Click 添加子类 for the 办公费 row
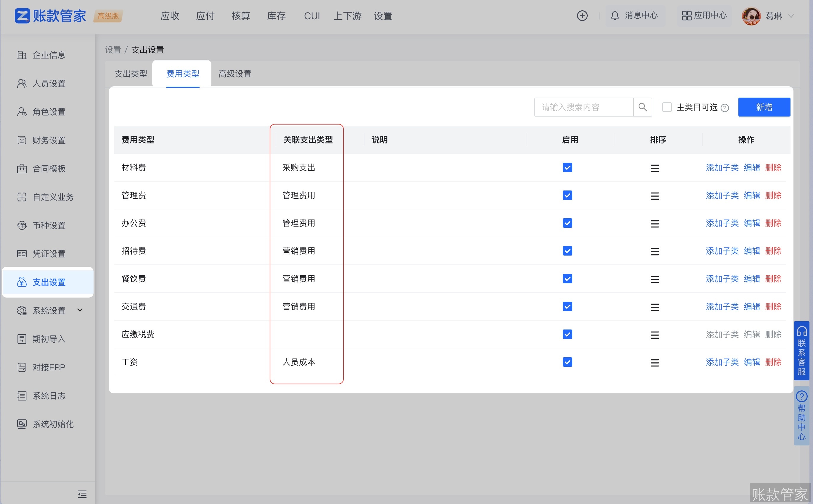The width and height of the screenshot is (813, 504). pos(722,223)
